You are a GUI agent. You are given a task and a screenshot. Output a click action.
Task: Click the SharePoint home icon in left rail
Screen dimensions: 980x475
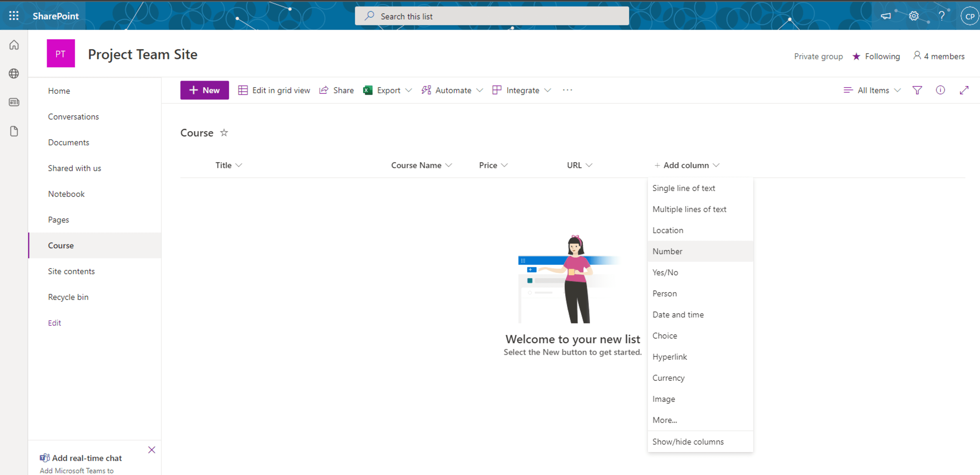click(14, 45)
